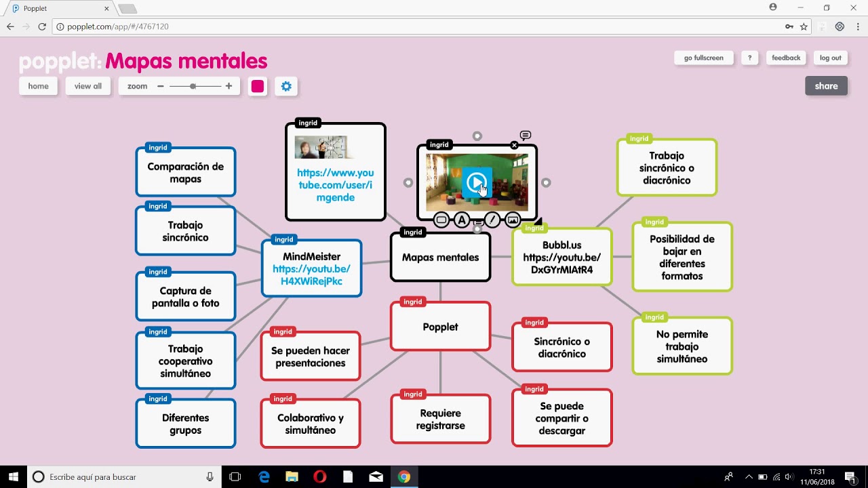868x488 pixels.
Task: Open saved password key icon
Action: [789, 26]
